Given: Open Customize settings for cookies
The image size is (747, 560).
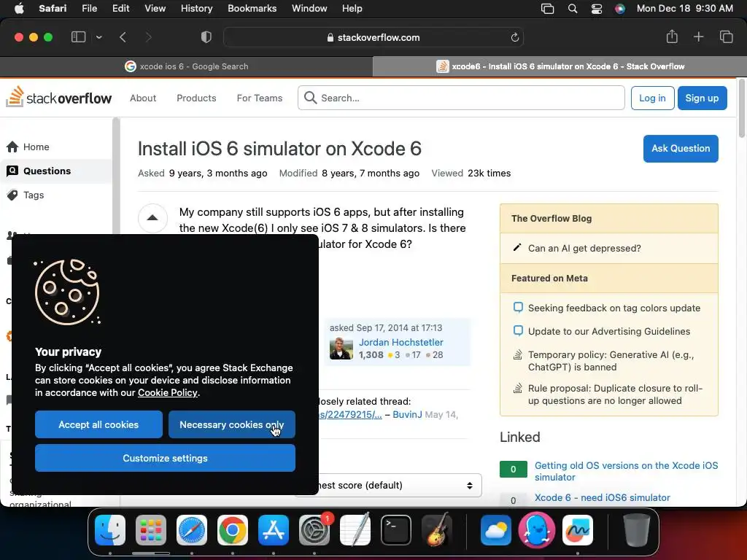Looking at the screenshot, I should pos(165,458).
